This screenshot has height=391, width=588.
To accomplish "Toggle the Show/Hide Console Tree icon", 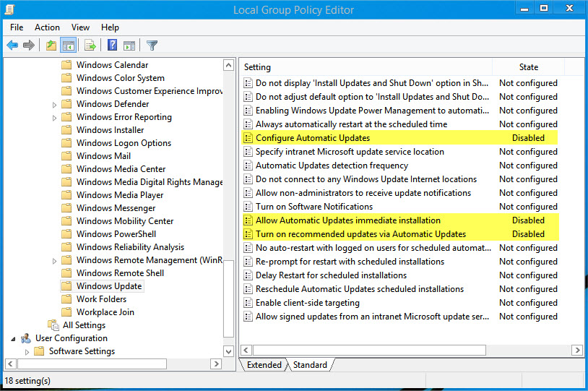I will point(68,46).
